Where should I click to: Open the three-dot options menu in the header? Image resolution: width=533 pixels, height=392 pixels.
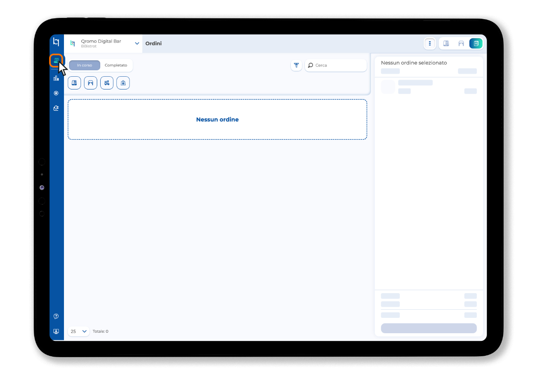pyautogui.click(x=430, y=43)
